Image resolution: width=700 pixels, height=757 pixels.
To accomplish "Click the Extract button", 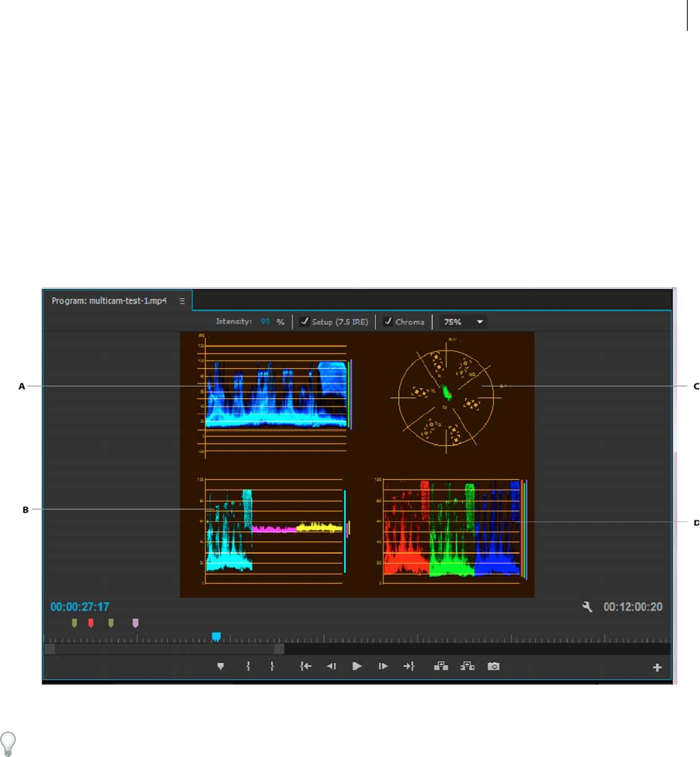I will (467, 666).
